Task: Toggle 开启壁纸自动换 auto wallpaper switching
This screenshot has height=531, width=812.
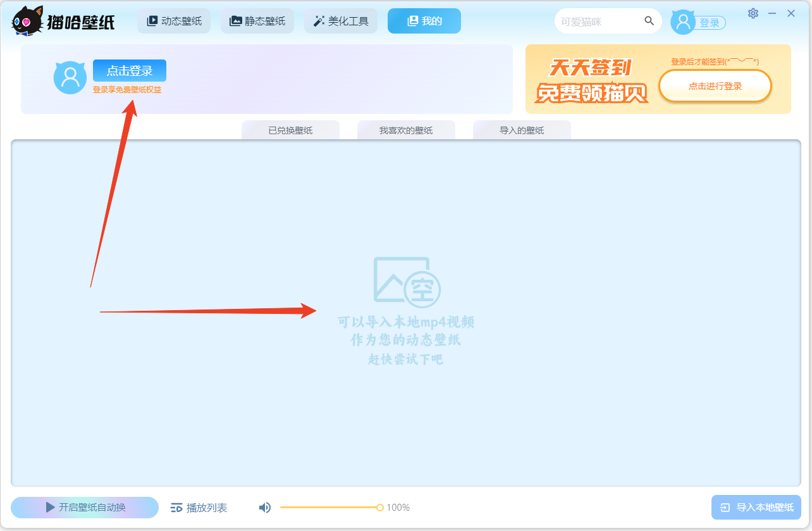Action: click(x=85, y=508)
